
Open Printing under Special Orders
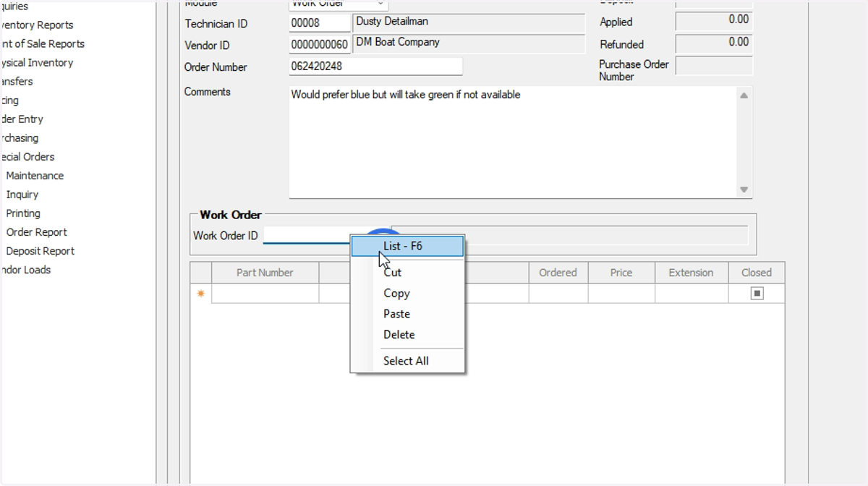click(23, 213)
